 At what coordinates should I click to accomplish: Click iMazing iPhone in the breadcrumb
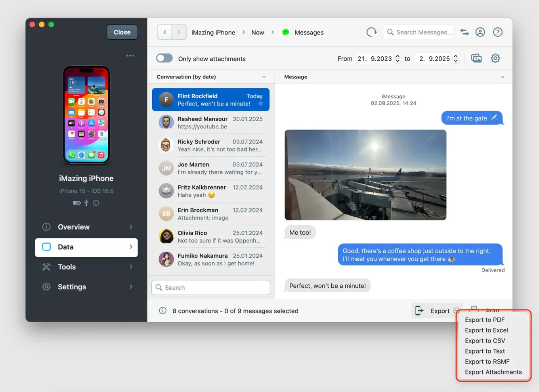tap(213, 33)
